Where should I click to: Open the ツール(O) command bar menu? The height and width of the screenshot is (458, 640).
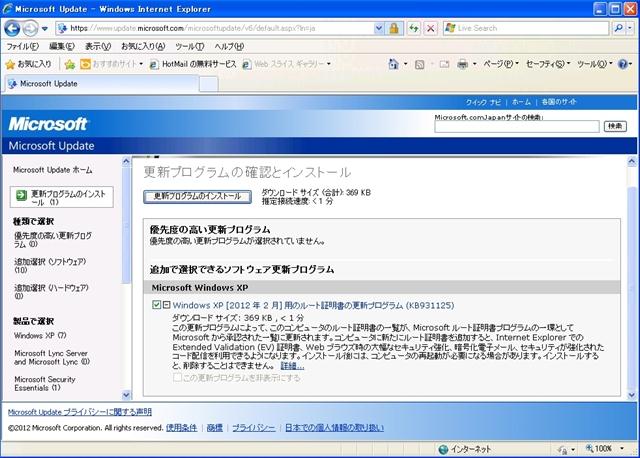[x=595, y=64]
